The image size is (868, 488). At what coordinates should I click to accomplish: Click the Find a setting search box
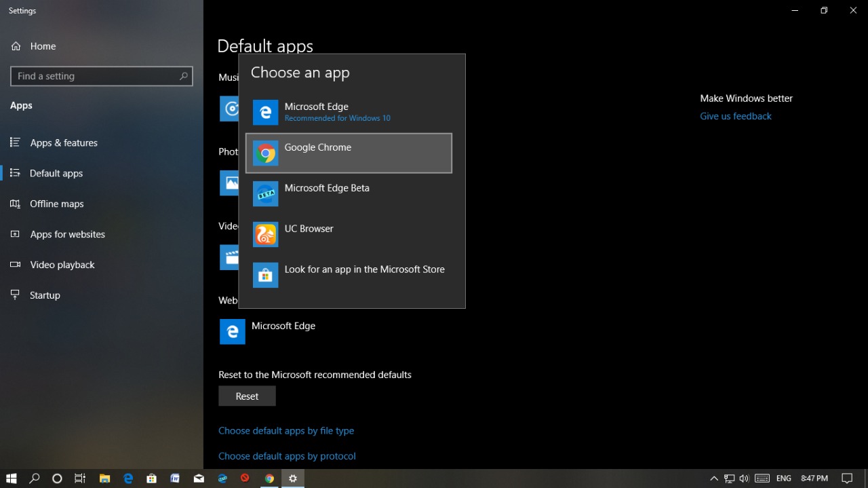point(102,76)
